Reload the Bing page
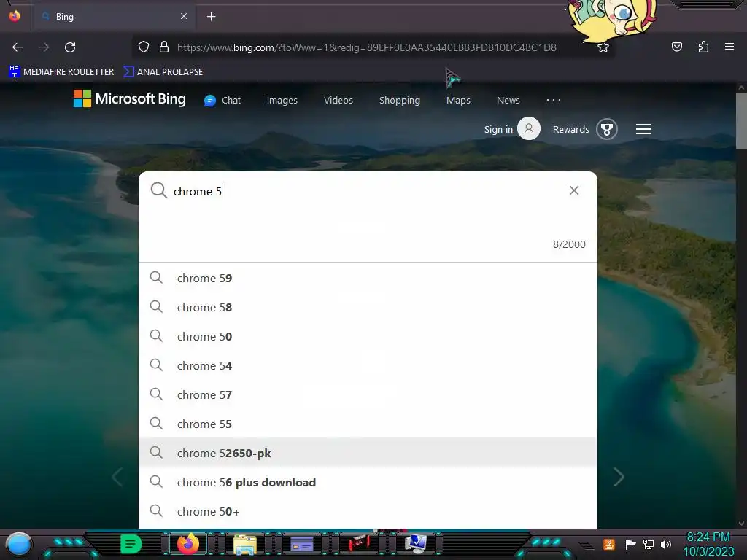This screenshot has height=560, width=747. pos(70,47)
